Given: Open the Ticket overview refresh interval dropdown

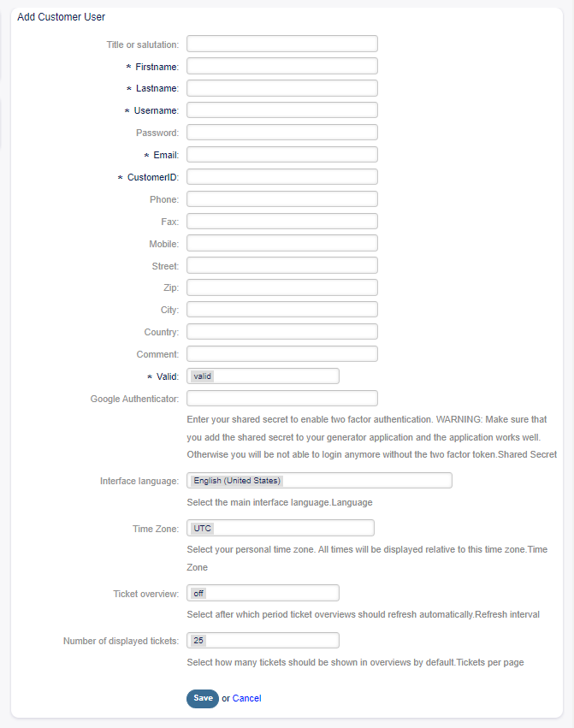Looking at the screenshot, I should pyautogui.click(x=262, y=592).
